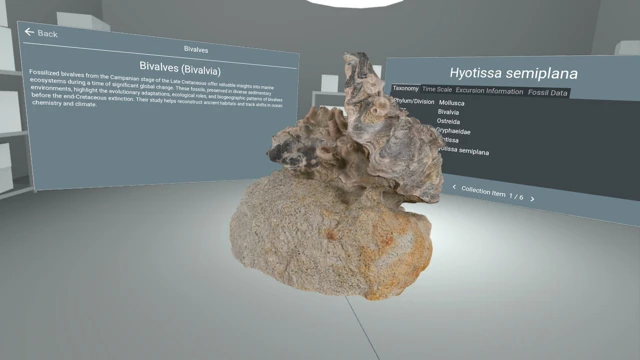Switch to the Time Scale tab

pyautogui.click(x=437, y=89)
